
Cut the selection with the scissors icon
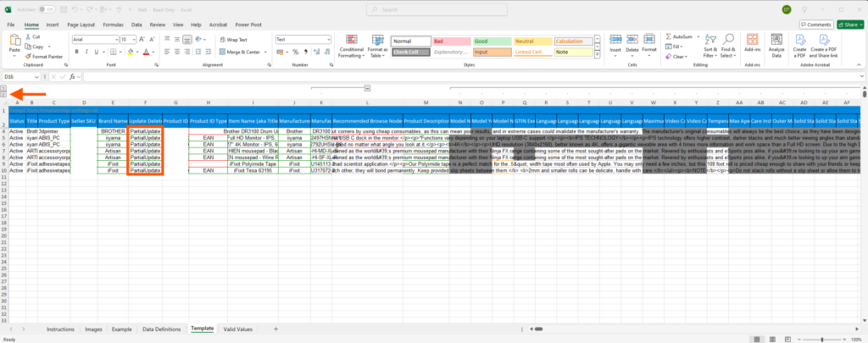28,36
